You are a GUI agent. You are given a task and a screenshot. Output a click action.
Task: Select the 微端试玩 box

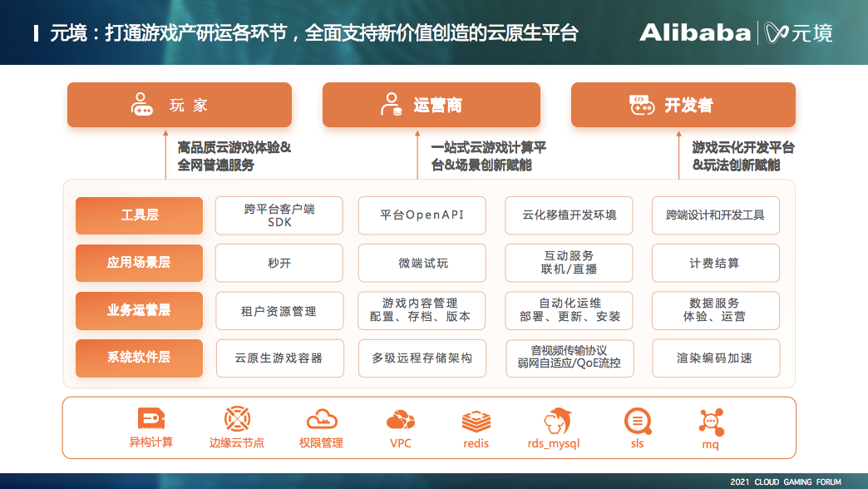click(422, 263)
